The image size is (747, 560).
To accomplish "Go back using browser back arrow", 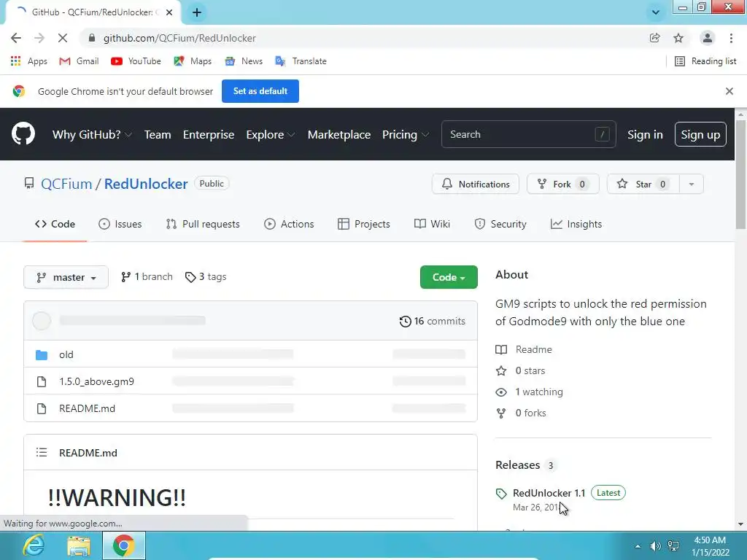I will tap(16, 38).
